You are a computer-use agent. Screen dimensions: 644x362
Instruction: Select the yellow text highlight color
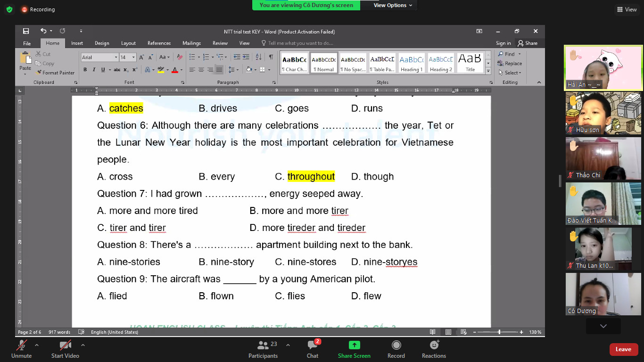[161, 70]
